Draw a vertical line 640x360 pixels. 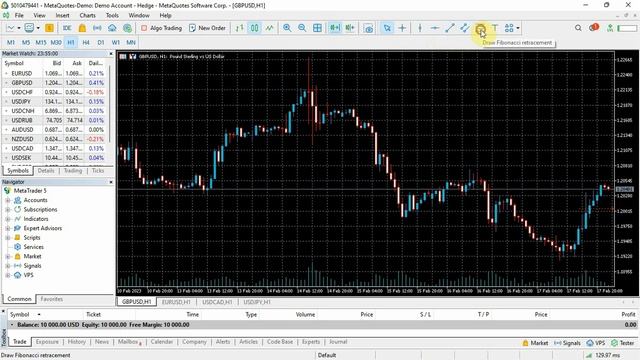420,28
